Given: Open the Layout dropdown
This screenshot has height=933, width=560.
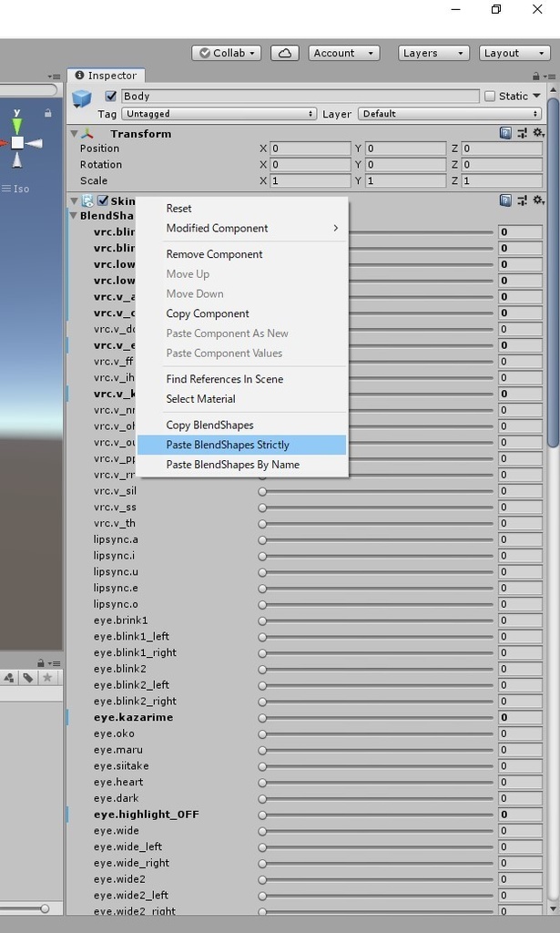Looking at the screenshot, I should (514, 53).
